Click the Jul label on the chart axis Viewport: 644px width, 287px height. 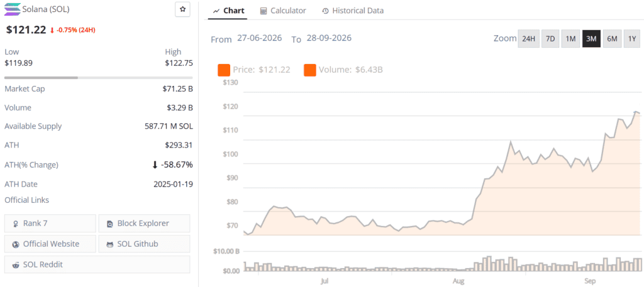(325, 281)
